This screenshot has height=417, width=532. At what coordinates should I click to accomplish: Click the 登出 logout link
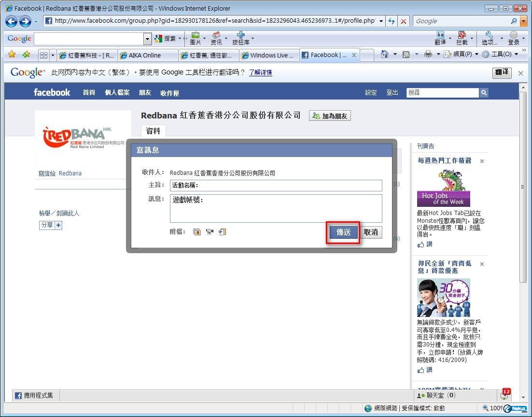(392, 92)
